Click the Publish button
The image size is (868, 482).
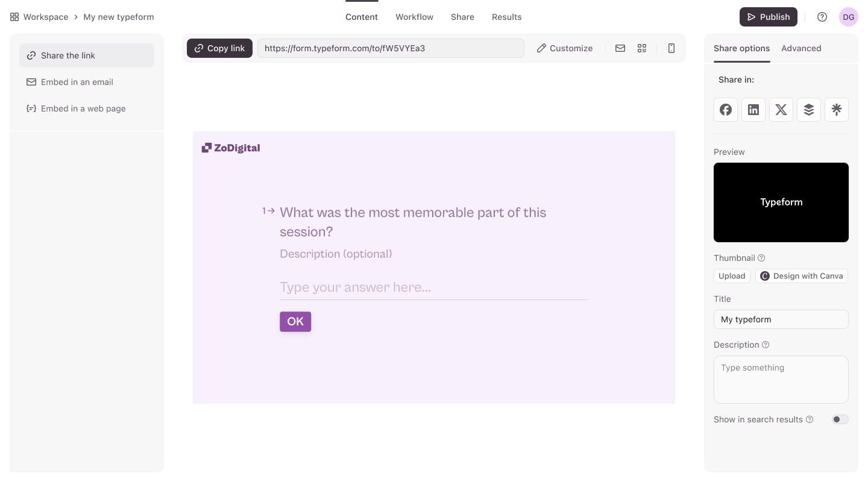[x=768, y=17]
